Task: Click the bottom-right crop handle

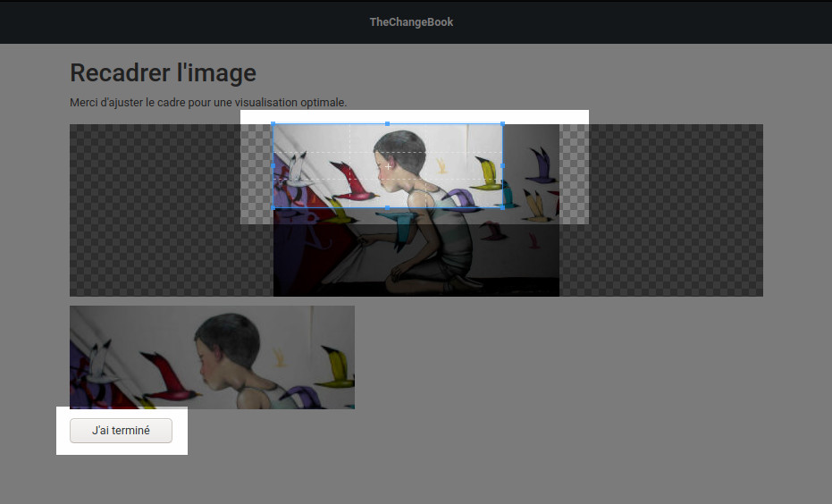Action: (502, 207)
